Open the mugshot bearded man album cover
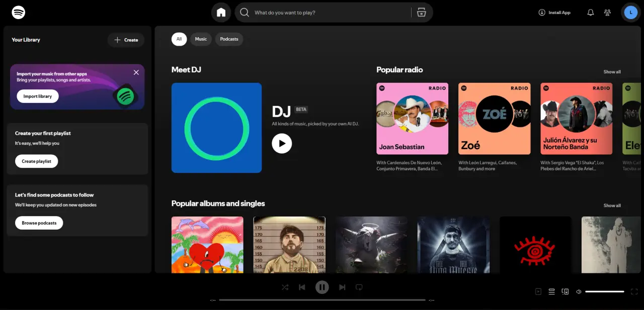 click(x=289, y=245)
